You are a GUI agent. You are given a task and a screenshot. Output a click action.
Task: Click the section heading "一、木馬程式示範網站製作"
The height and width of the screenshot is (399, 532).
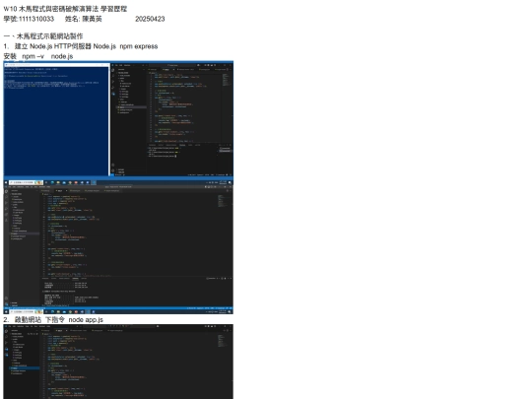point(43,36)
